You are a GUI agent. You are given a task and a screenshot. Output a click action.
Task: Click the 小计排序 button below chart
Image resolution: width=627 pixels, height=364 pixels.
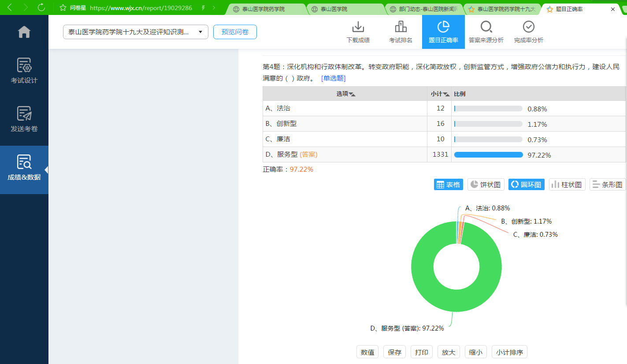[x=509, y=352]
